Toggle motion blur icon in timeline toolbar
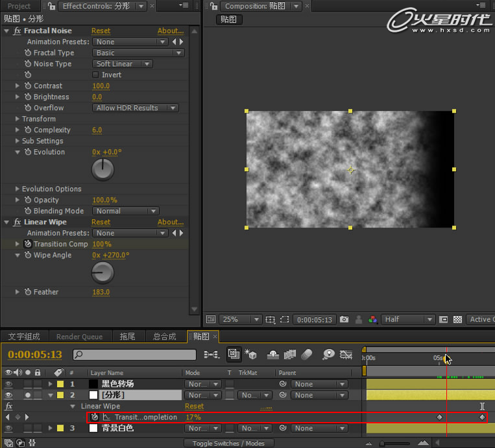The height and width of the screenshot is (448, 495). click(x=308, y=355)
